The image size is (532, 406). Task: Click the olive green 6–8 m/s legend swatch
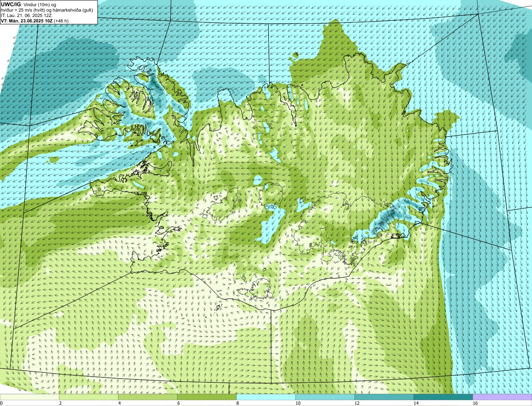[x=207, y=397]
